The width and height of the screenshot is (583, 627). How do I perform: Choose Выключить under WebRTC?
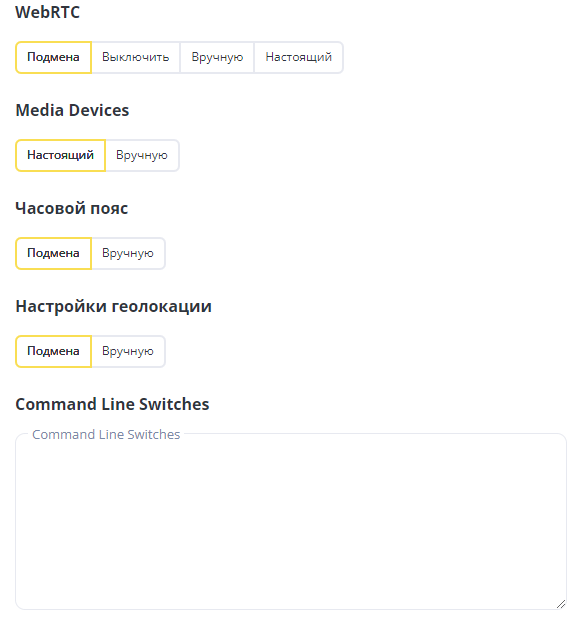(x=136, y=58)
